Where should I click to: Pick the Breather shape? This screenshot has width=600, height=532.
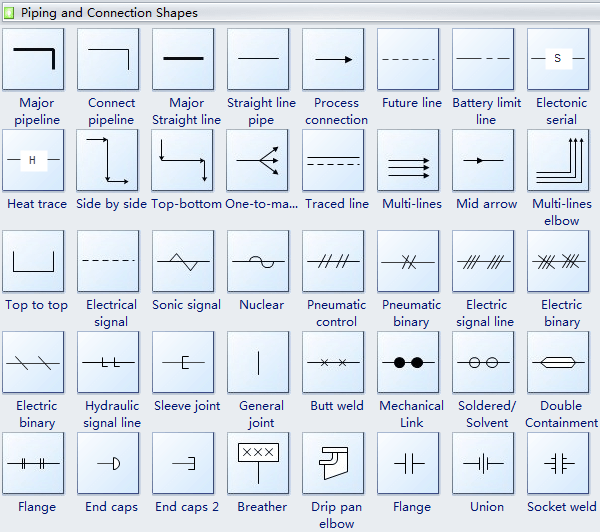(258, 463)
